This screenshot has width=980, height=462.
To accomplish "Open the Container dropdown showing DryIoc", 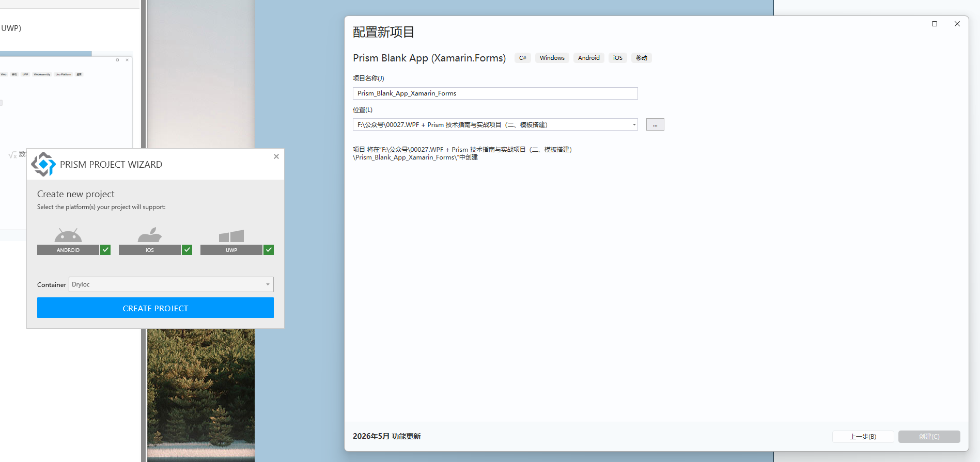I will (171, 284).
